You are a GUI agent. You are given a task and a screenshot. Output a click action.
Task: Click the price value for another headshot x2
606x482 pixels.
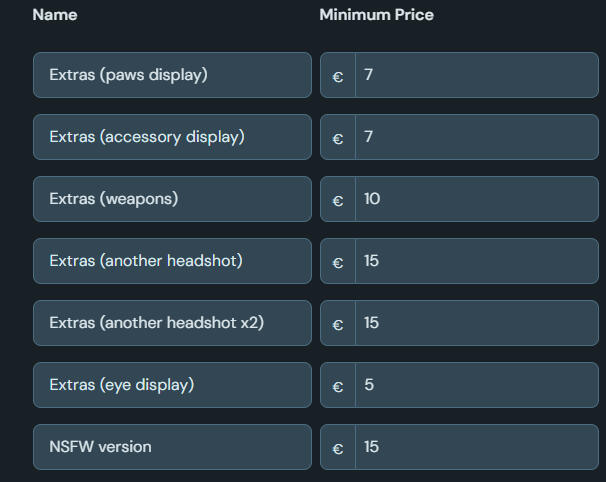[476, 323]
